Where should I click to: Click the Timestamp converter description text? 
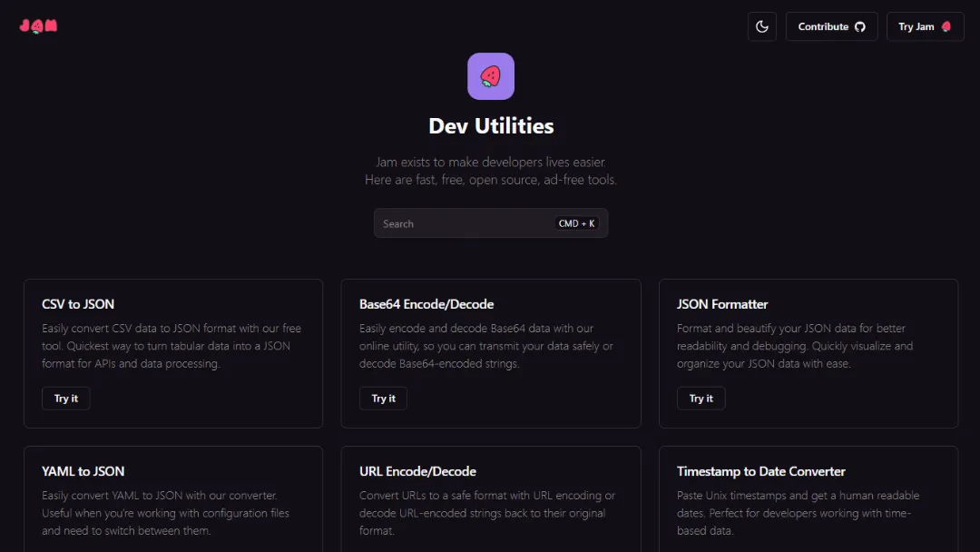point(799,513)
